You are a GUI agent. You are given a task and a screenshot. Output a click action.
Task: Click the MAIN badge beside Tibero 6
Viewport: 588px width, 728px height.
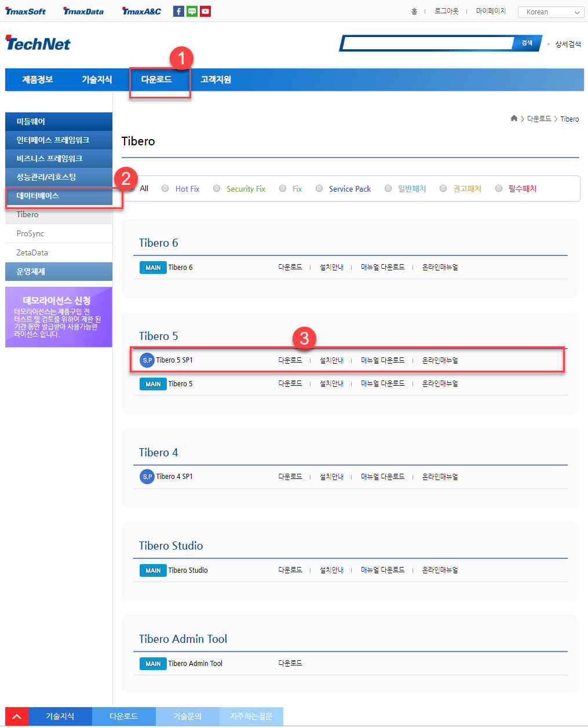point(153,268)
